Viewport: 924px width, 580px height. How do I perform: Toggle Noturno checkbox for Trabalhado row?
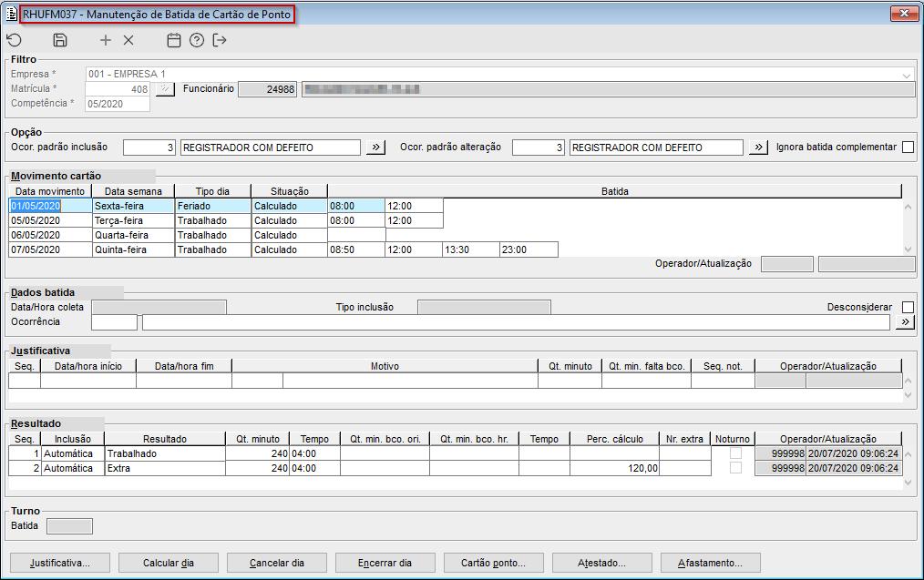(735, 453)
